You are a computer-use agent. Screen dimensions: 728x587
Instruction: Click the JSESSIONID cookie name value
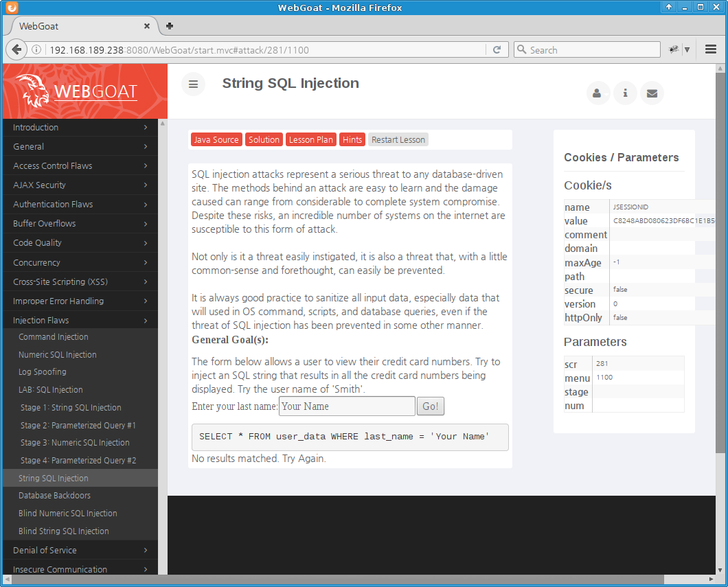click(x=630, y=207)
